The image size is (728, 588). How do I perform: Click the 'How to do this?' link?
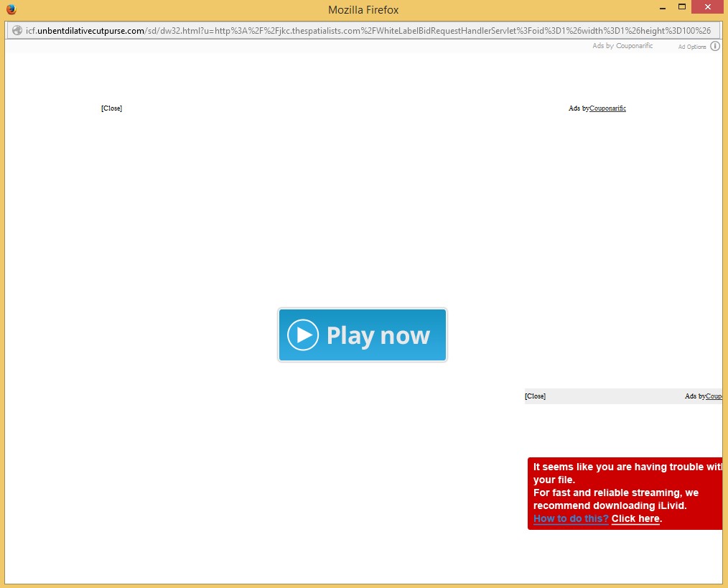tap(571, 518)
